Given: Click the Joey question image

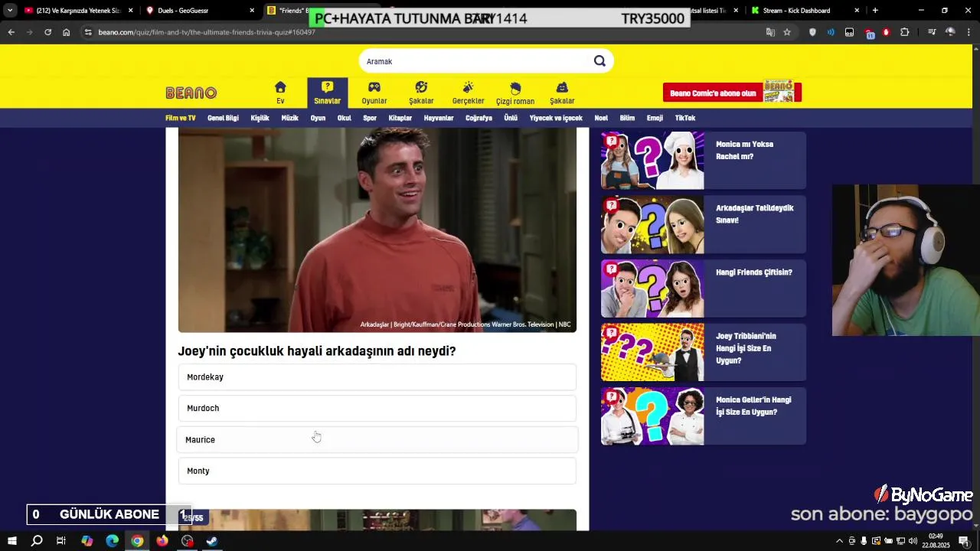Looking at the screenshot, I should tap(377, 230).
